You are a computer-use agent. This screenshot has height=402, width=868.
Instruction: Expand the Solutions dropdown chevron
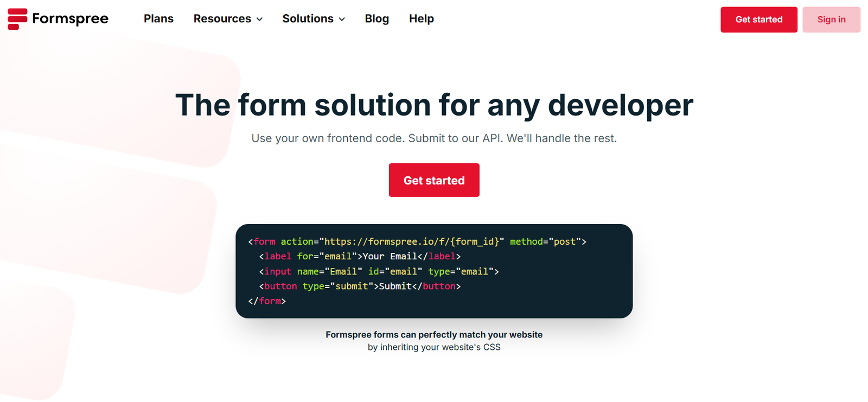click(342, 20)
